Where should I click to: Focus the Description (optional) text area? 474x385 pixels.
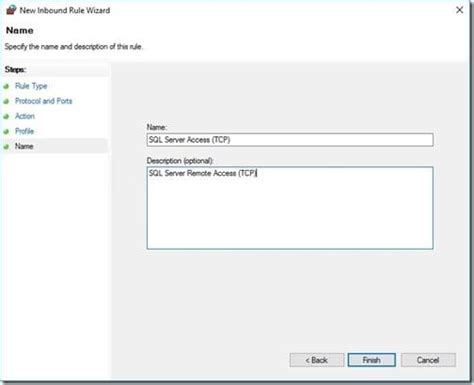pyautogui.click(x=290, y=208)
